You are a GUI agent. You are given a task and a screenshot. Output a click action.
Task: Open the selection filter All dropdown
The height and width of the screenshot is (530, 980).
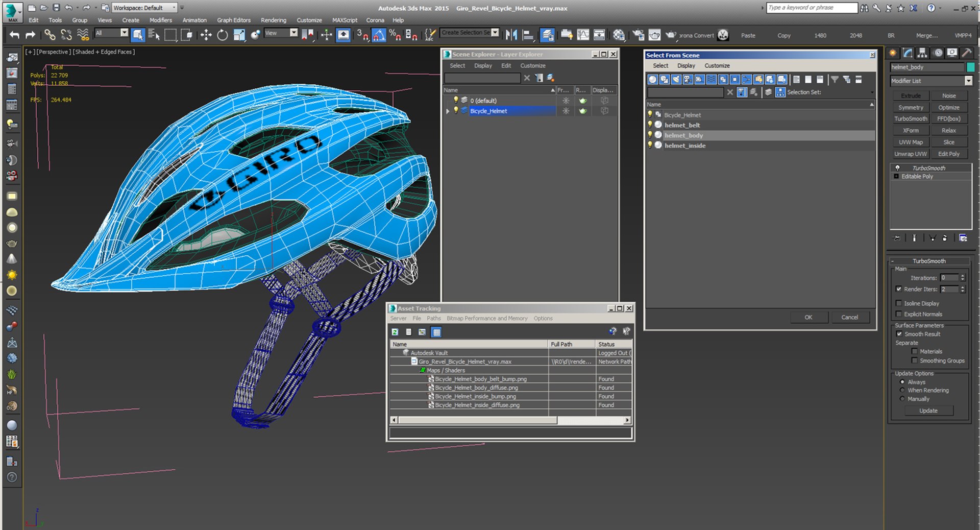[x=124, y=33]
